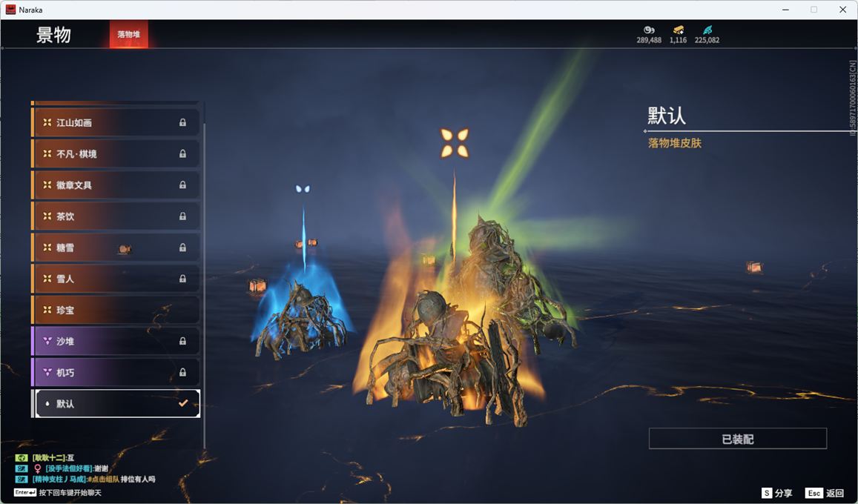Click the purple rarity icon beside 沙堆
Image resolution: width=858 pixels, height=504 pixels.
47,340
